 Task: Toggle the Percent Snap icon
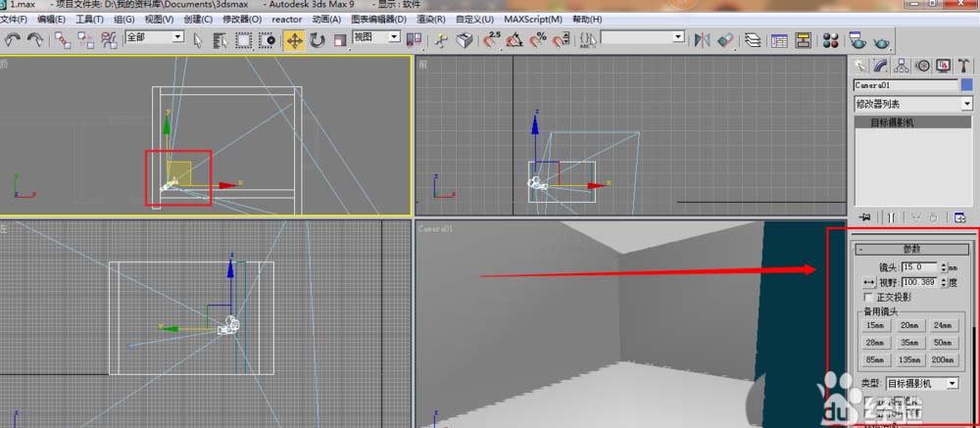pyautogui.click(x=538, y=40)
